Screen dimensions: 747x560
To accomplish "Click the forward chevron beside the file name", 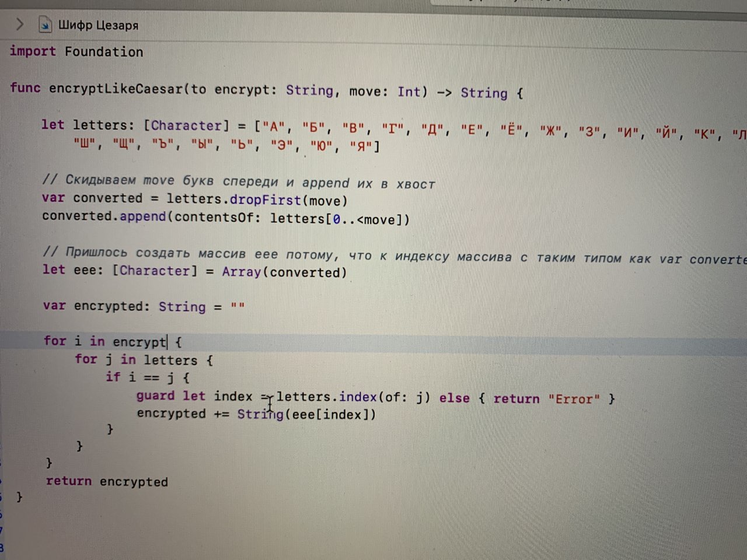I will [x=20, y=24].
